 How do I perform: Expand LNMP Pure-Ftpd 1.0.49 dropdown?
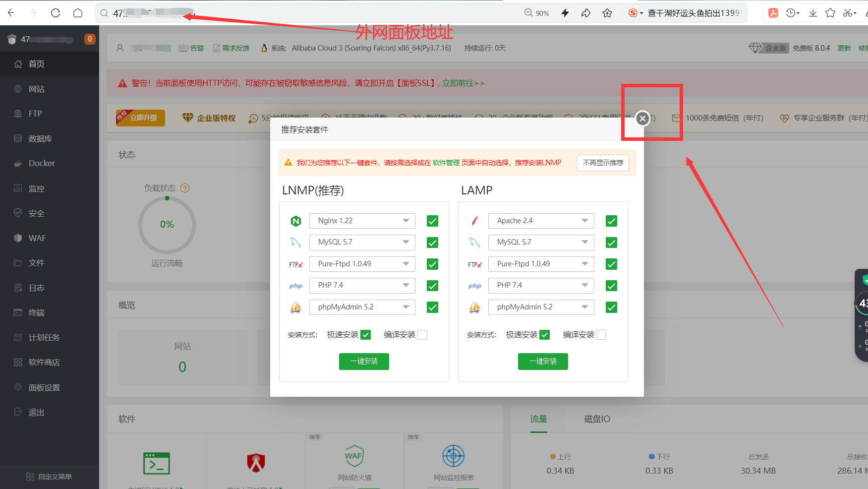tap(362, 264)
